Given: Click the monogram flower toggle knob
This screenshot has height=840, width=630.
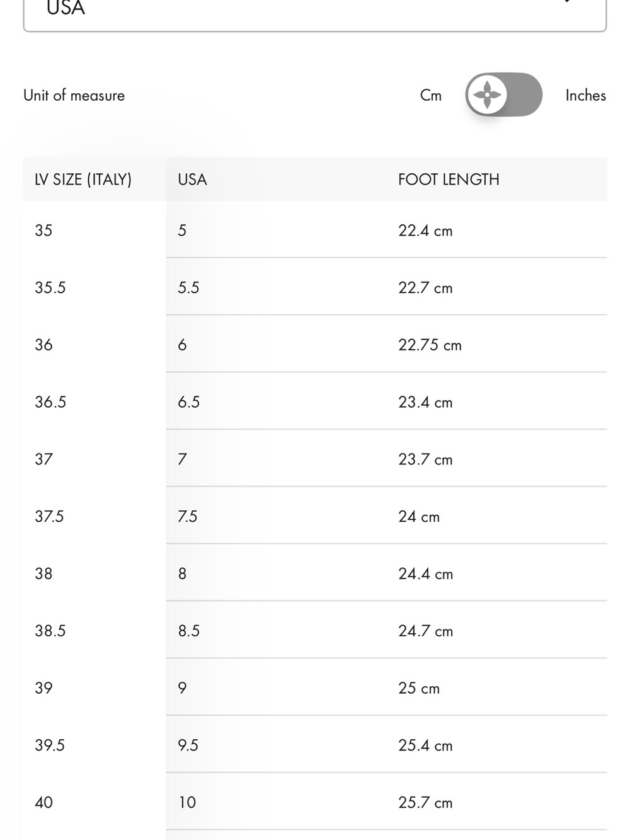Looking at the screenshot, I should pyautogui.click(x=487, y=95).
